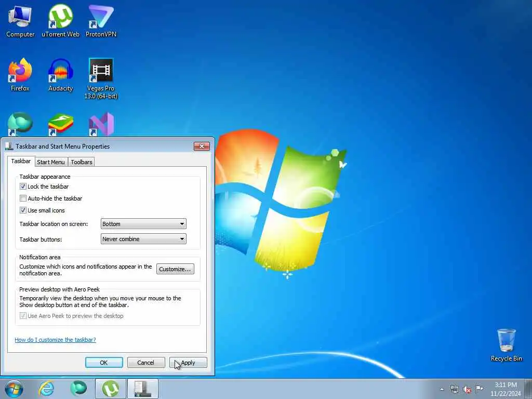The image size is (532, 399).
Task: Open the Action Center flag icon
Action: click(x=479, y=389)
